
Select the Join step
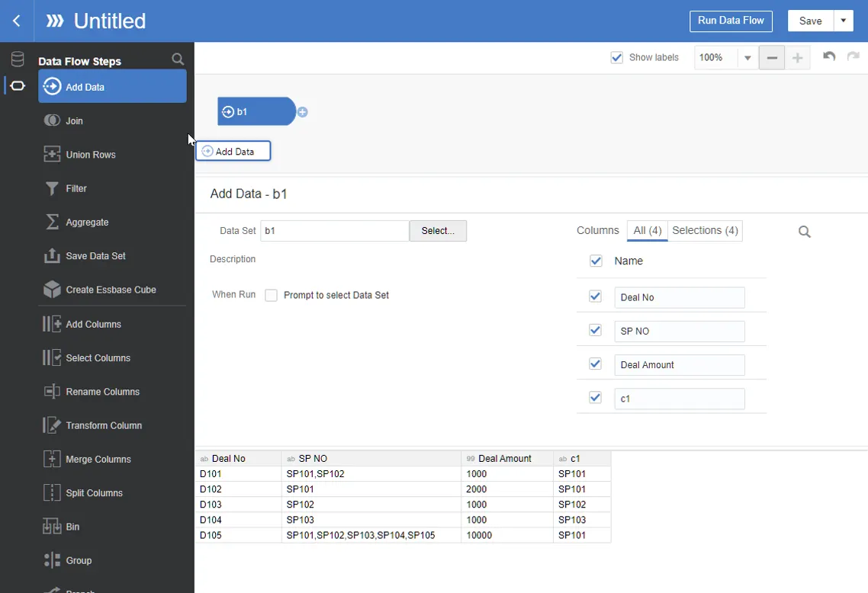coord(74,121)
